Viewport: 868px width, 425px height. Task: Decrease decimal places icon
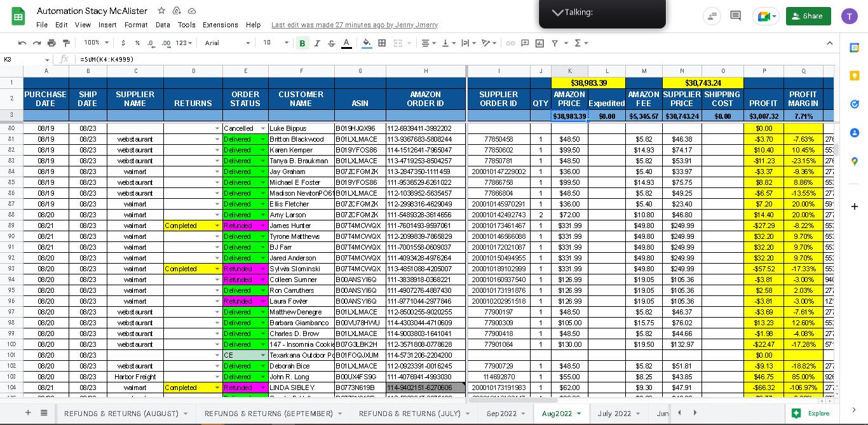coord(151,43)
